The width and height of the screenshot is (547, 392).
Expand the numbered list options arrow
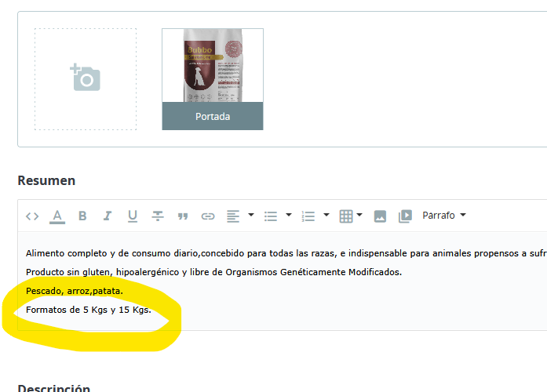(x=326, y=215)
